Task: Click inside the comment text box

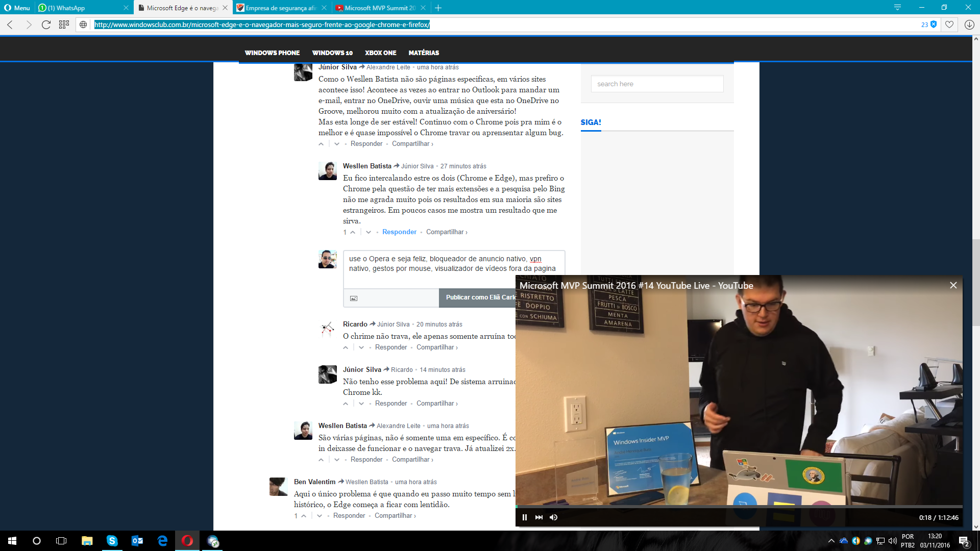Action: coord(454,269)
